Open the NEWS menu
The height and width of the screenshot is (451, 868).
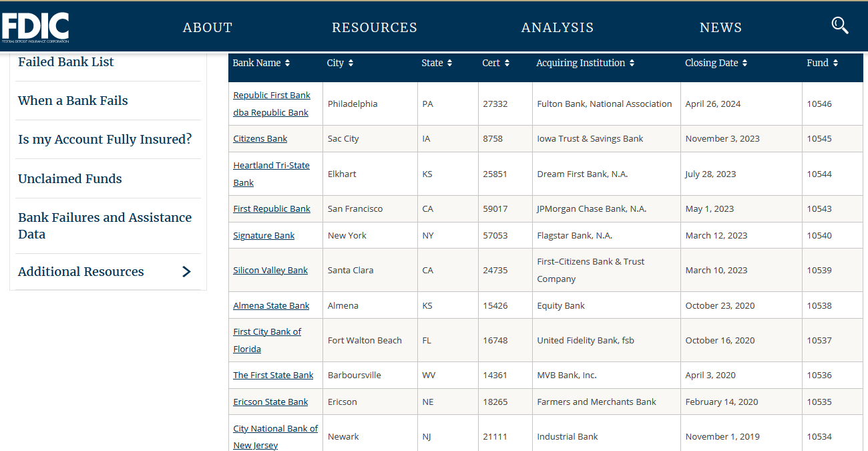point(721,27)
